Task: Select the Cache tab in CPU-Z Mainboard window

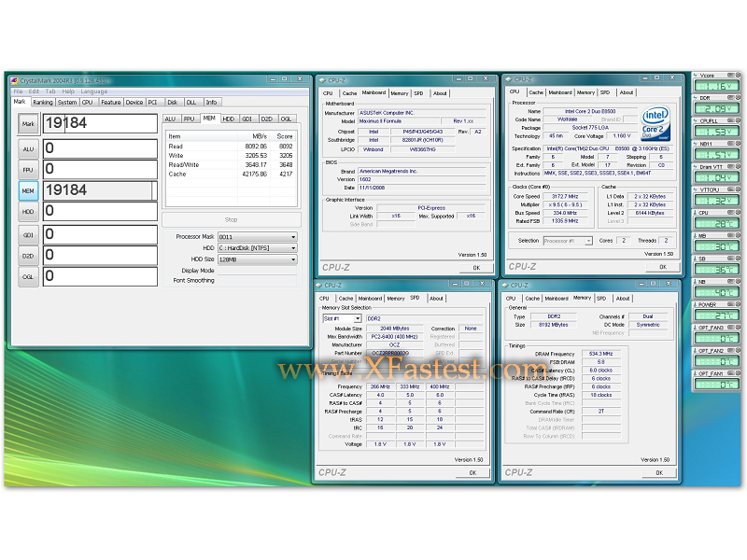Action: [349, 93]
